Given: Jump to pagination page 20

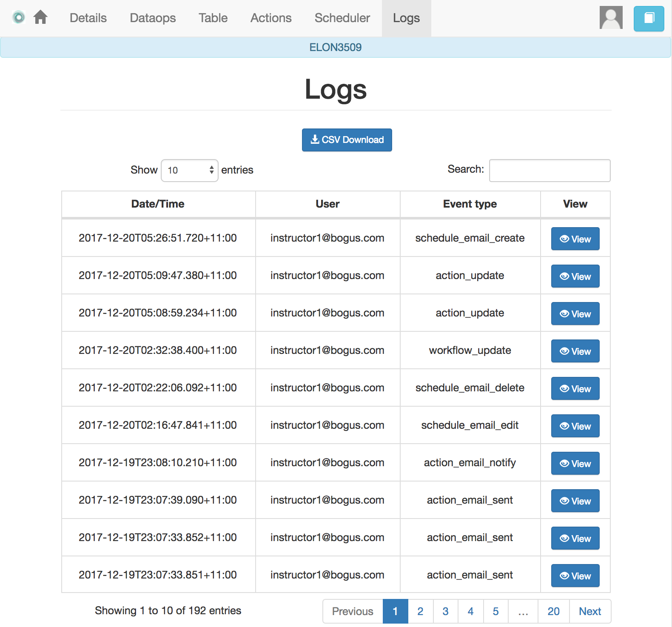Looking at the screenshot, I should (553, 611).
